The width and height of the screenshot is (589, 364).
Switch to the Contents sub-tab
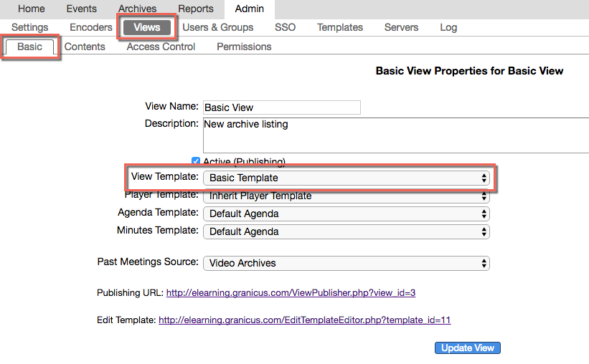85,47
